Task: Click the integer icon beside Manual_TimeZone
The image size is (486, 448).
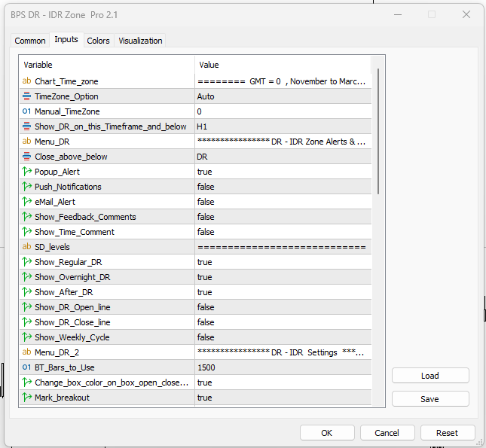Action: (27, 111)
